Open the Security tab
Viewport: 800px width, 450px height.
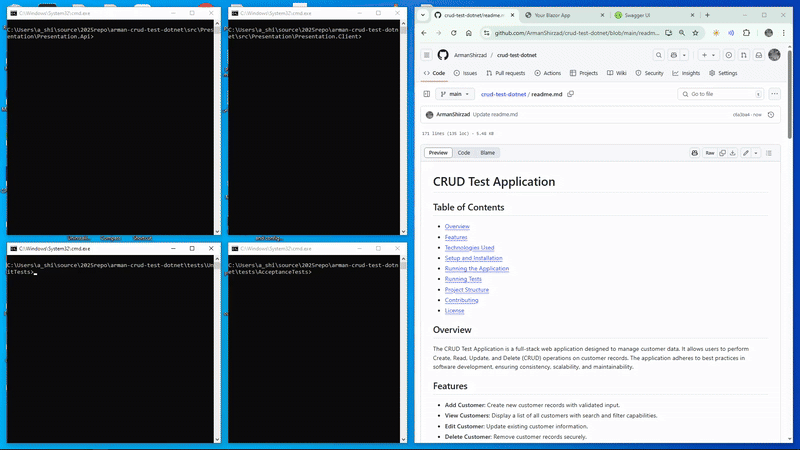(649, 73)
